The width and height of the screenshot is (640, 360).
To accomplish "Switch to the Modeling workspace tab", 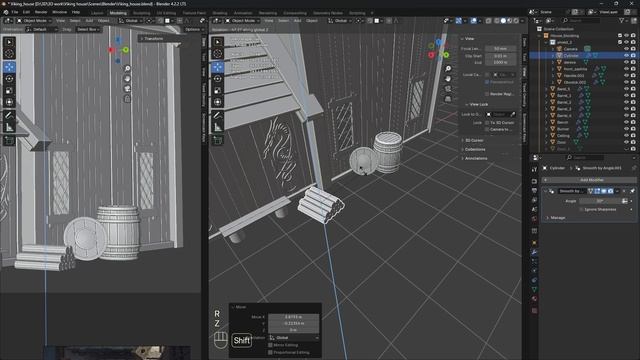I will (118, 13).
